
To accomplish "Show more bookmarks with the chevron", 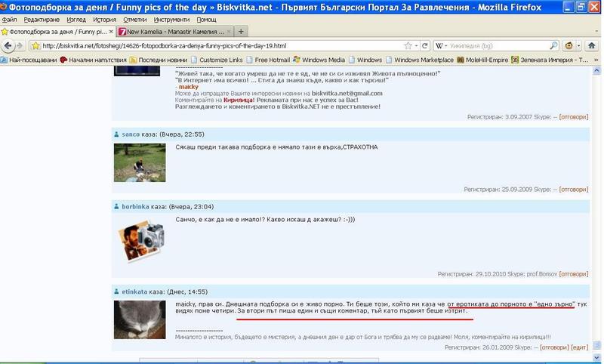I will [596, 60].
